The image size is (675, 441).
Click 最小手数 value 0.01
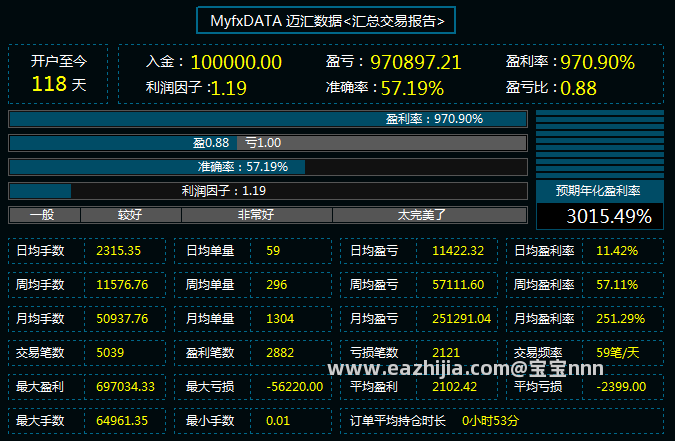pos(278,421)
